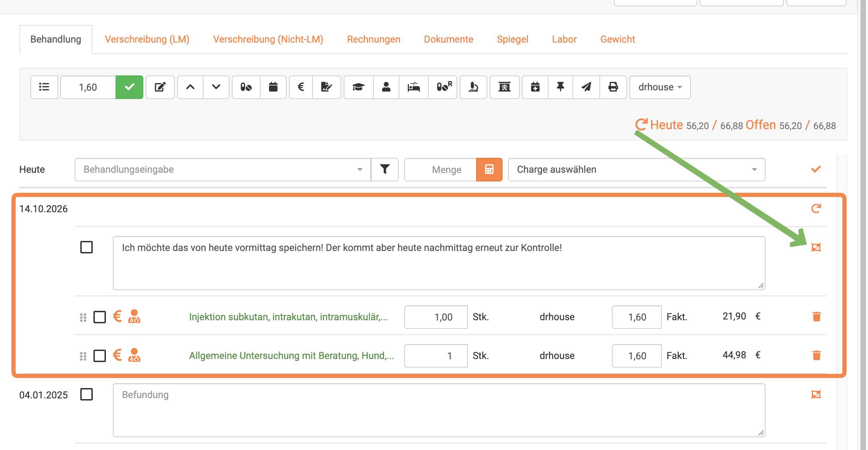Viewport: 868px width, 450px height.
Task: Send via paper plane icon
Action: pyautogui.click(x=586, y=87)
